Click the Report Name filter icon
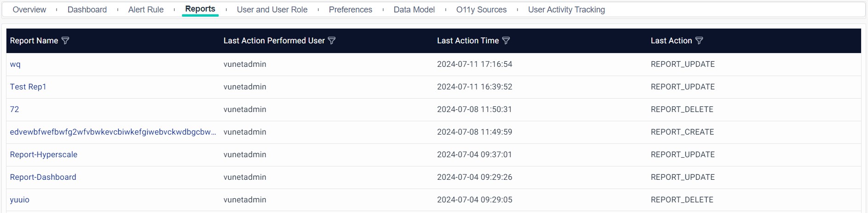The width and height of the screenshot is (868, 213). (x=65, y=41)
